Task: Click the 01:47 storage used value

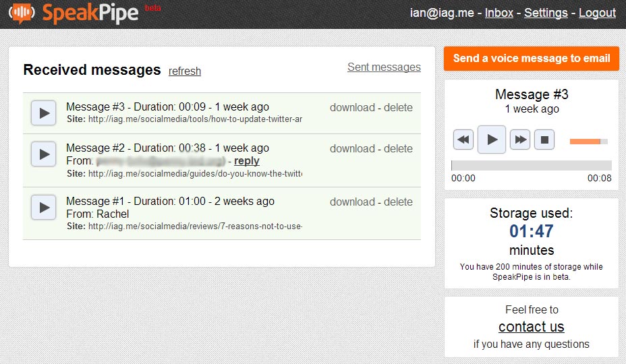Action: pyautogui.click(x=532, y=231)
